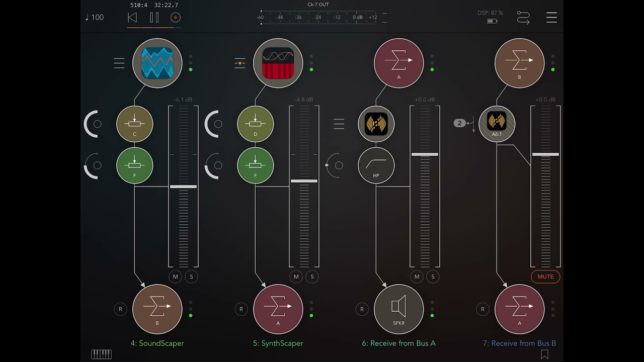Open the SynthScaper instrument node
644x362 pixels.
pyautogui.click(x=278, y=63)
